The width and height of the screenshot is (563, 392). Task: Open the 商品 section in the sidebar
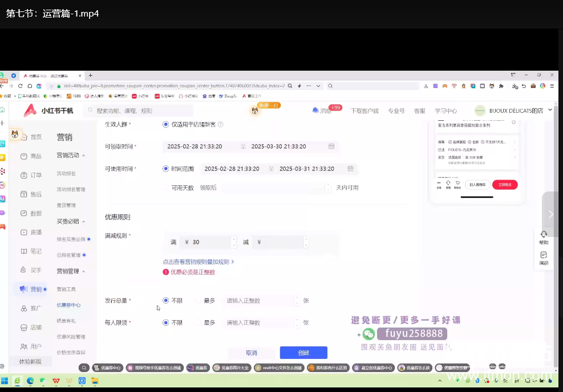click(x=31, y=156)
